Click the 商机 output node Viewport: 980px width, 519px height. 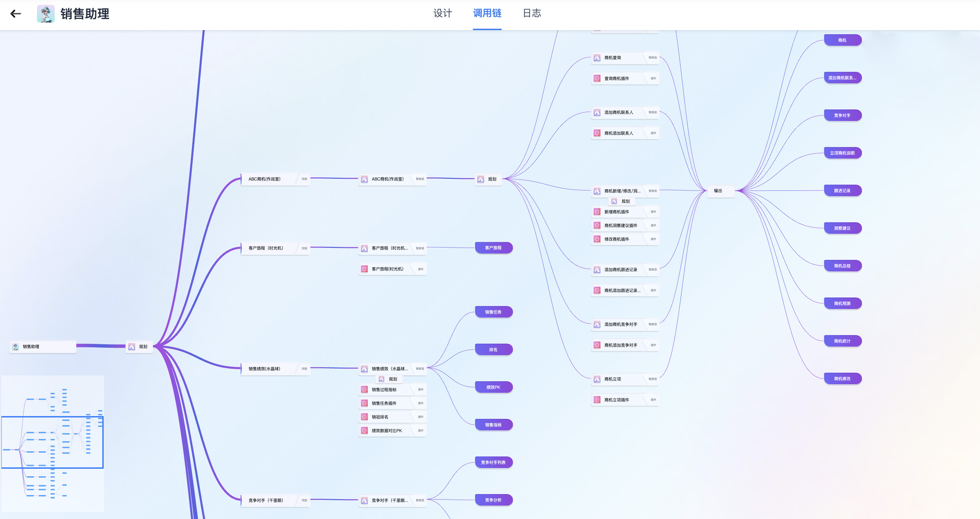coord(843,40)
